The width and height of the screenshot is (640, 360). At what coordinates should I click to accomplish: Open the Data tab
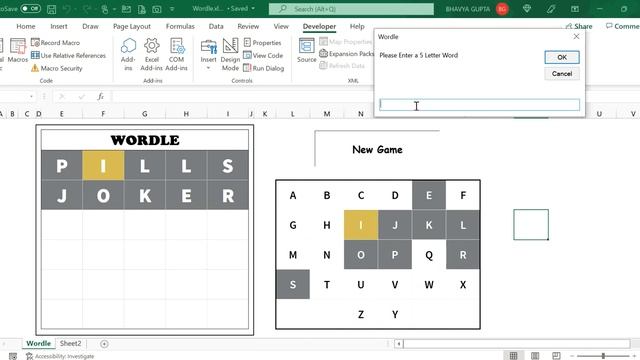pos(216,26)
